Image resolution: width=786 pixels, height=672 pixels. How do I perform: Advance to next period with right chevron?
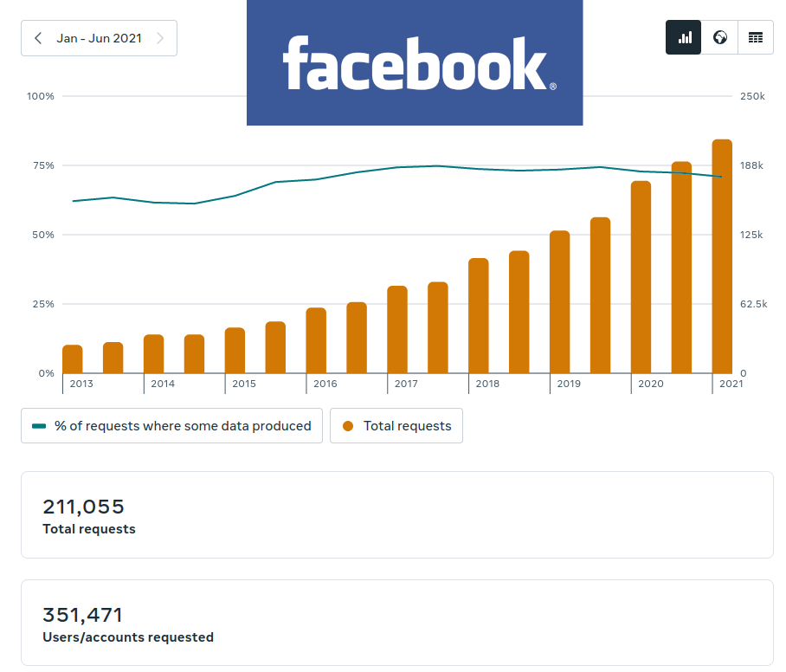tap(160, 38)
